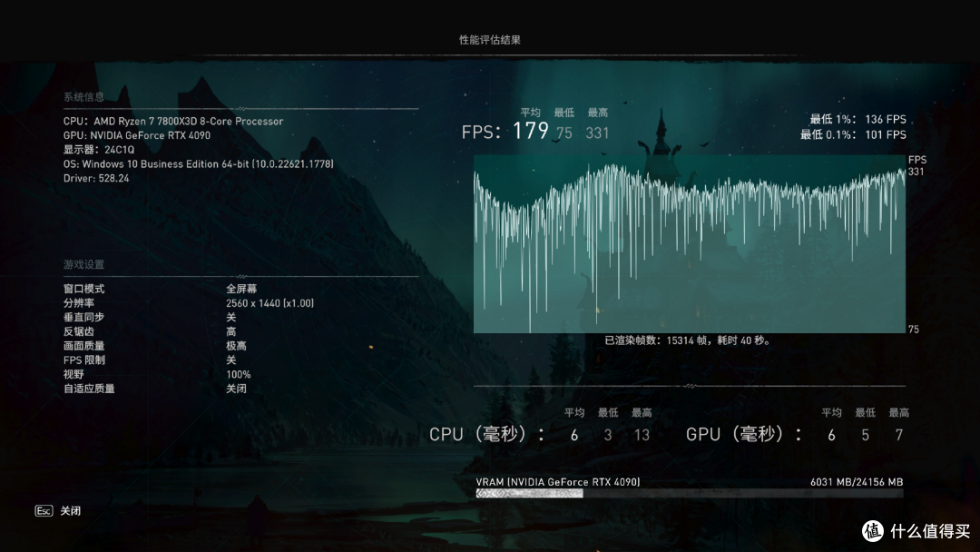Viewport: 980px width, 552px height.
Task: Click the maximum FPS value 331 beside 179
Action: tap(597, 133)
